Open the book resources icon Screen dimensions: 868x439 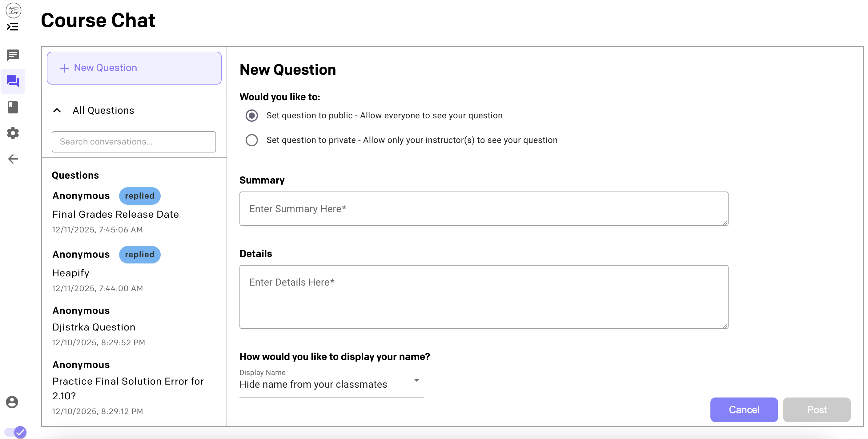13,107
